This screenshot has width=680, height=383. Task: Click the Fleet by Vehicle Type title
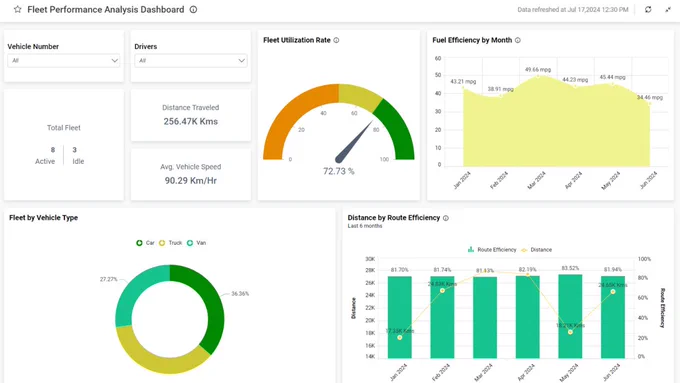43,218
